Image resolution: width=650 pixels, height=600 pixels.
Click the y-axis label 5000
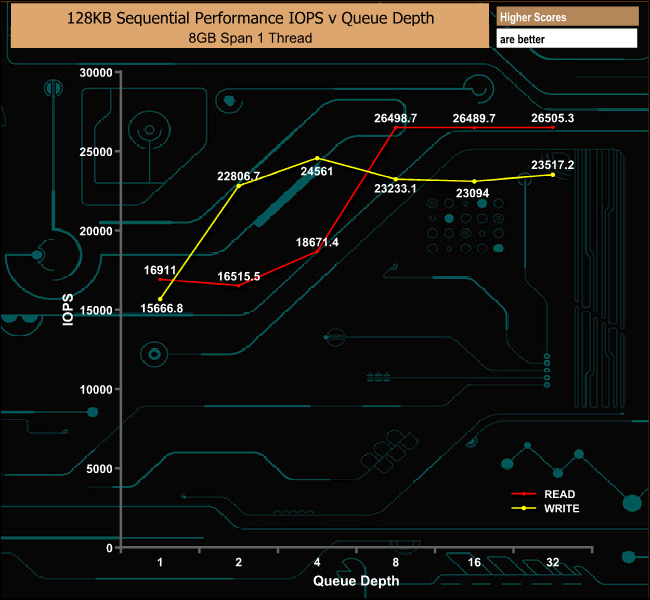(x=99, y=469)
